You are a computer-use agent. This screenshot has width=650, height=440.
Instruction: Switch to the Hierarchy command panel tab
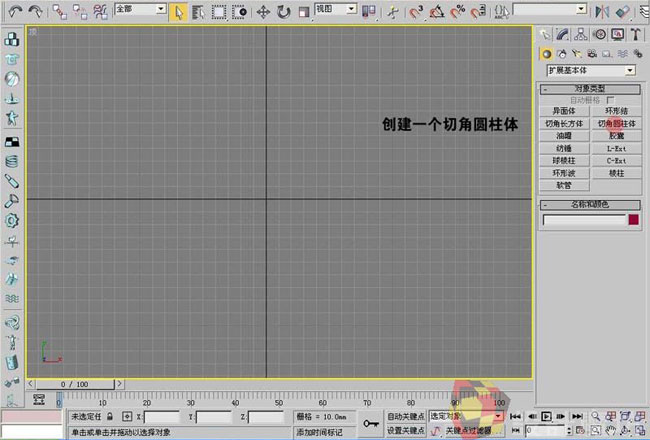point(581,34)
